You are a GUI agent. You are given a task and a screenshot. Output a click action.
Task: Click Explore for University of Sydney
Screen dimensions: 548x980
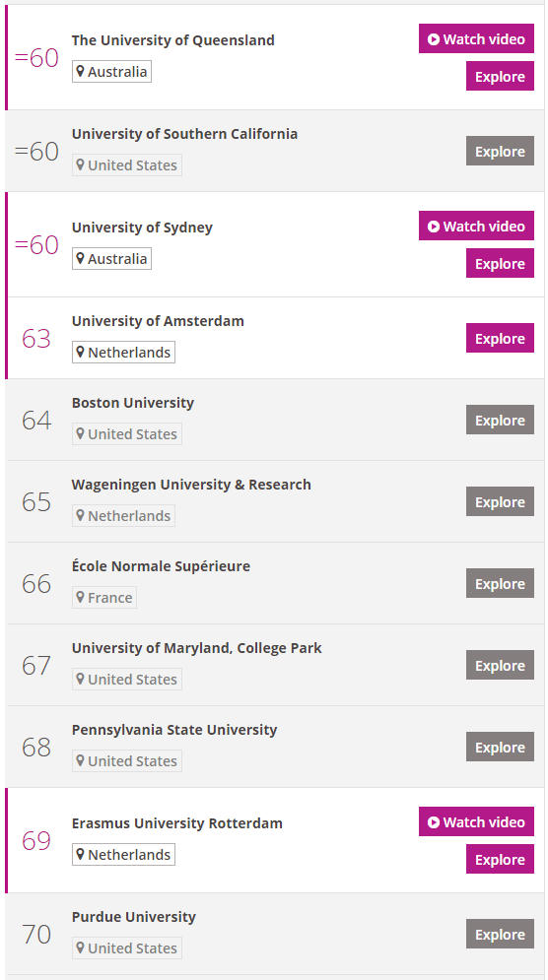pos(500,263)
